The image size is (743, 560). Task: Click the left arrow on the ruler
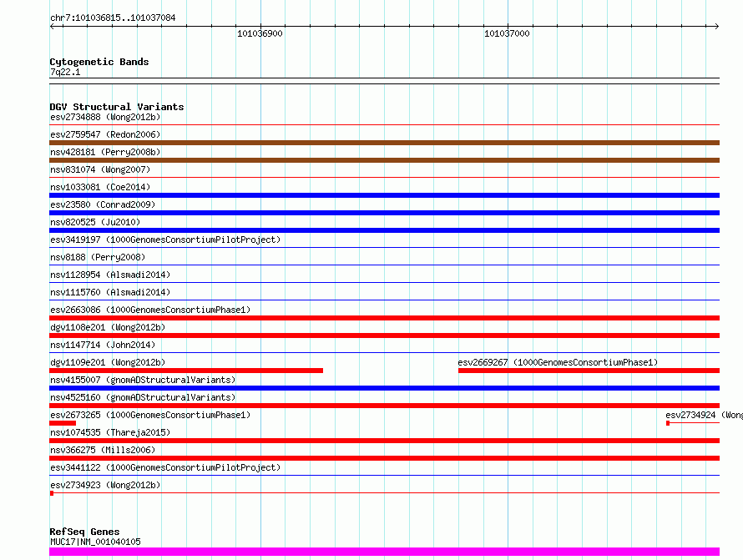[x=53, y=27]
